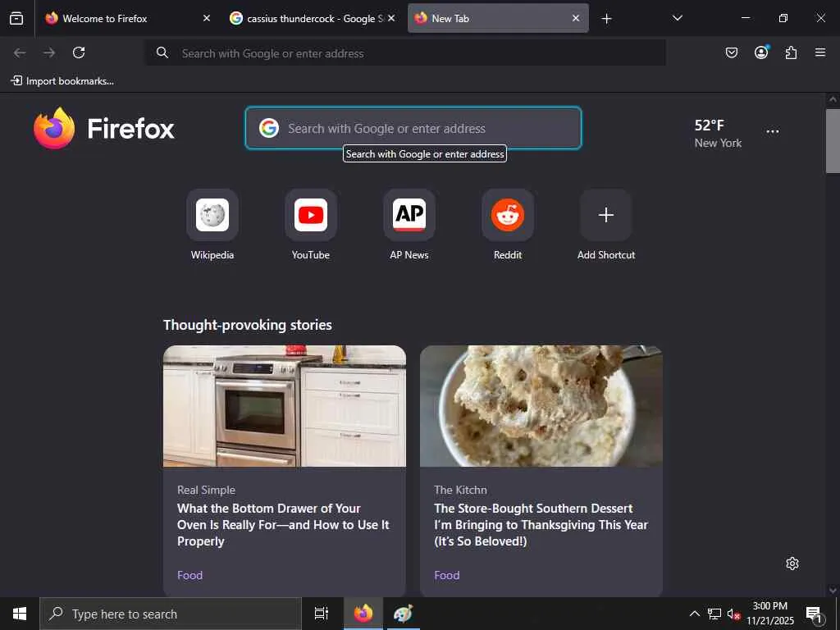Click the 52°F New York weather widget
Viewport: 840px width, 630px height.
pos(718,134)
